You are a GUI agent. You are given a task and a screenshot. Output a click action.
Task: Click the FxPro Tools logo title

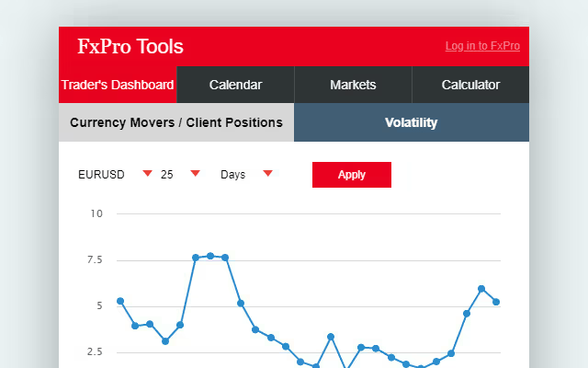pos(130,47)
